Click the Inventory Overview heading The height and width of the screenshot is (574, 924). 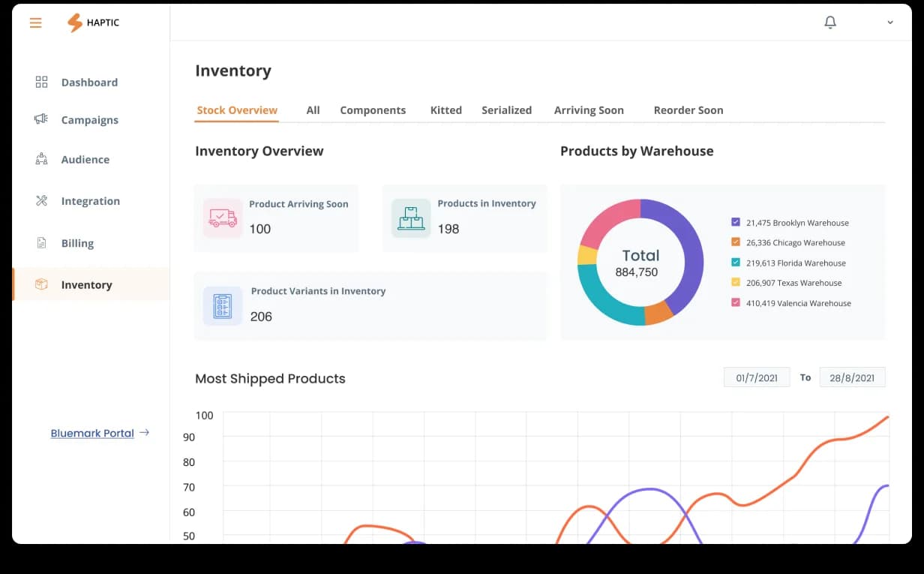259,151
